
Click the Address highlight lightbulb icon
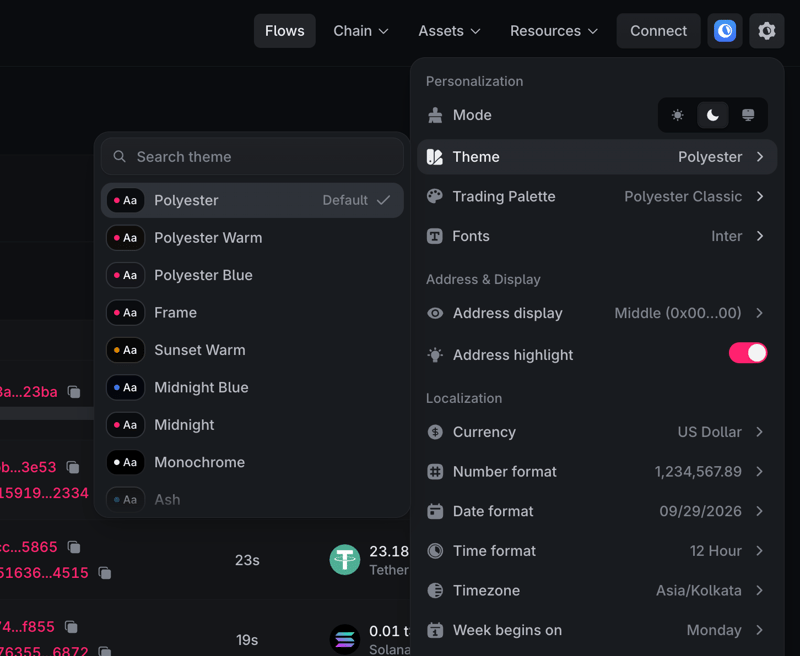[435, 355]
